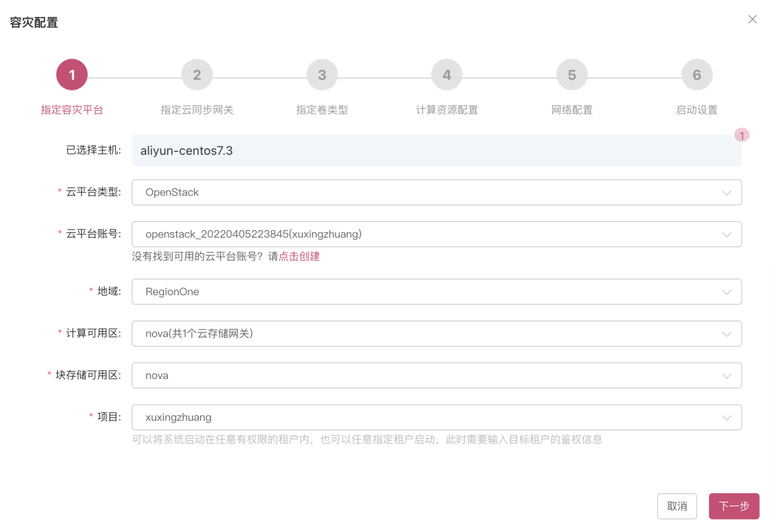Click the 下一步 button
Screen dimensions: 770x532
click(734, 506)
